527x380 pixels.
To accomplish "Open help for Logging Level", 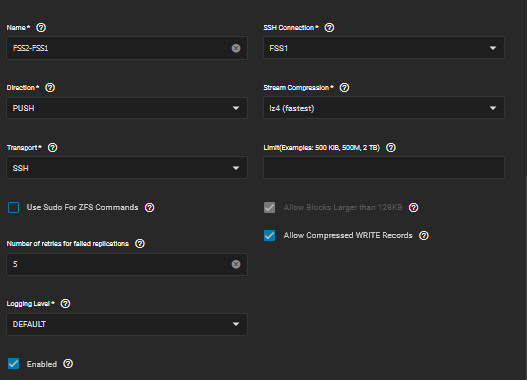I will pyautogui.click(x=65, y=304).
